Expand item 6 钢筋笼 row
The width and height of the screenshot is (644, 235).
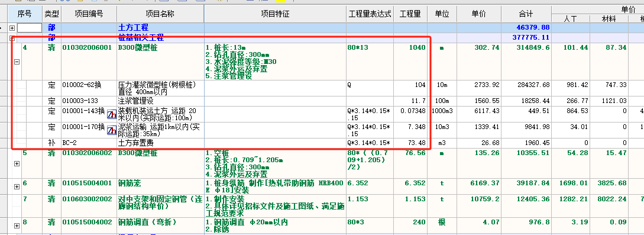tap(17, 187)
